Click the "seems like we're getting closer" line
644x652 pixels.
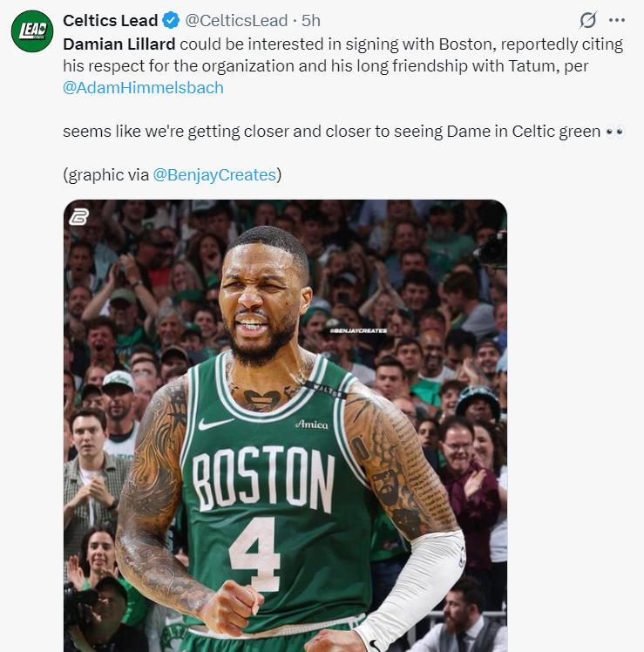click(331, 132)
